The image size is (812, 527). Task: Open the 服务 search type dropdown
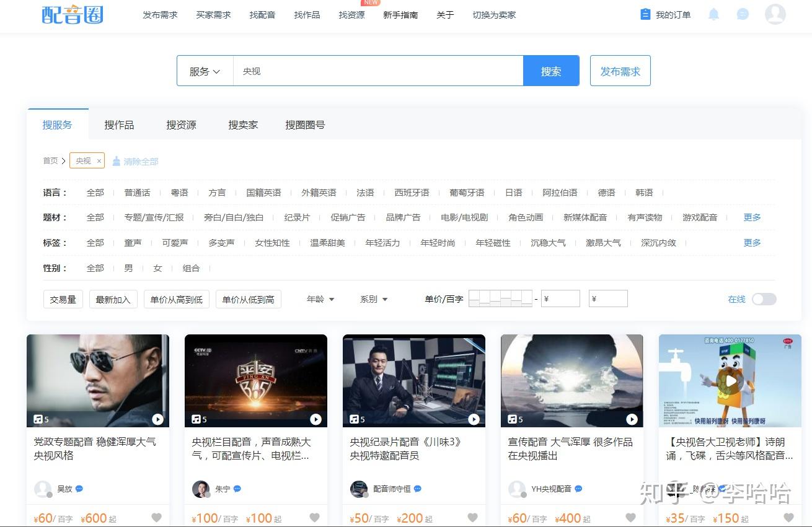tap(205, 71)
